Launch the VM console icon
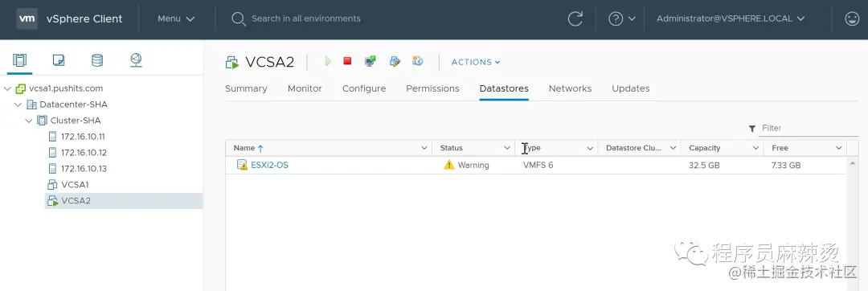Viewport: 868px width, 291px height. point(371,61)
